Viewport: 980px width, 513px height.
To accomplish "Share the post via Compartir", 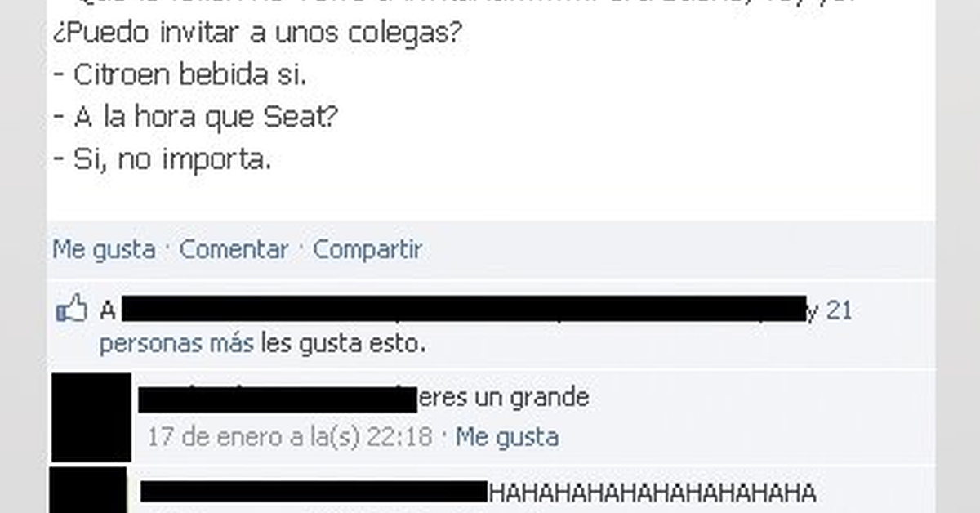I will click(x=367, y=249).
